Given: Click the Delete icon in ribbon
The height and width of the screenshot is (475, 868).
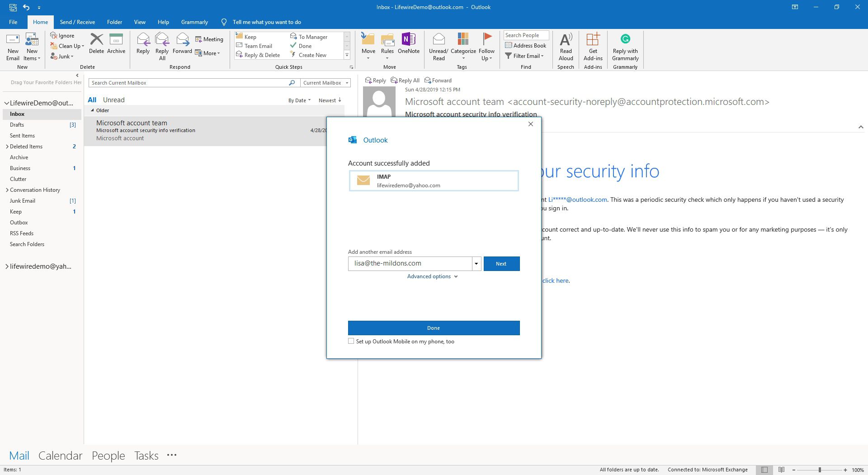Looking at the screenshot, I should (96, 44).
